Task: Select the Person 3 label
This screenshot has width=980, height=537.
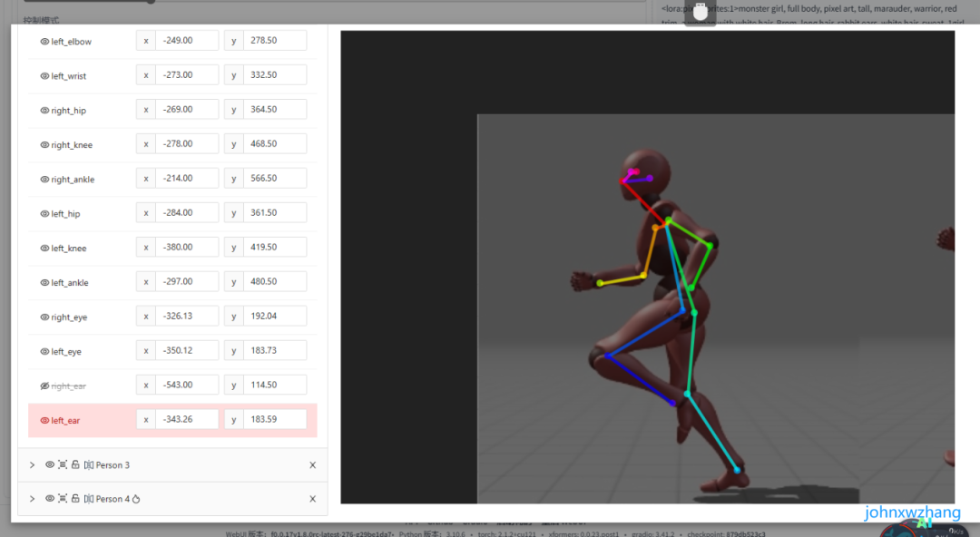Action: click(113, 465)
